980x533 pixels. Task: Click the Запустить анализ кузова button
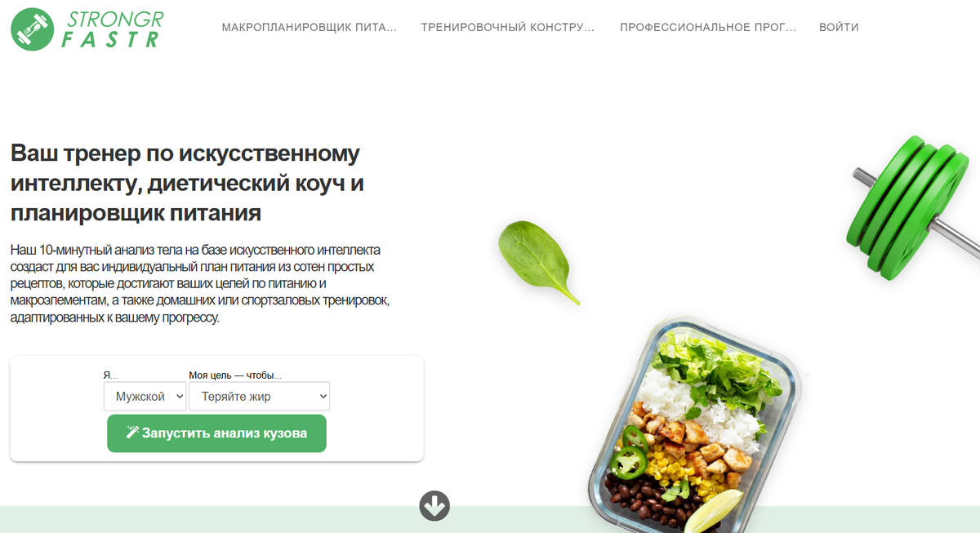[x=216, y=433]
